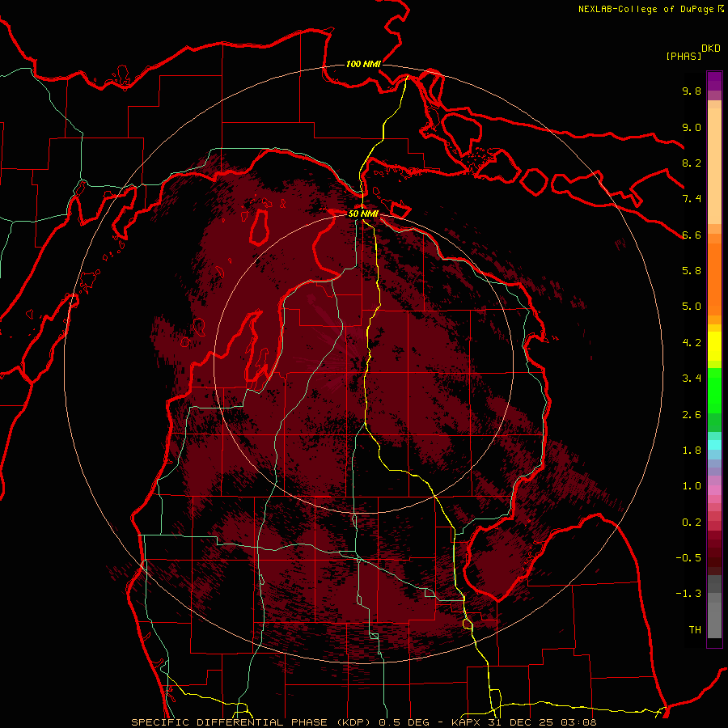This screenshot has height=728, width=728.
Task: Click the 1.0 value on color scale
Action: click(x=692, y=486)
